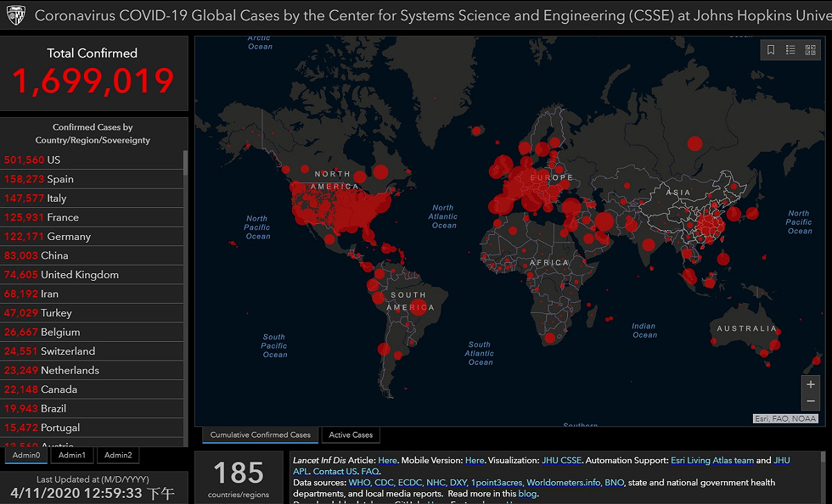Open the CDC data source link
The width and height of the screenshot is (832, 504).
[384, 483]
